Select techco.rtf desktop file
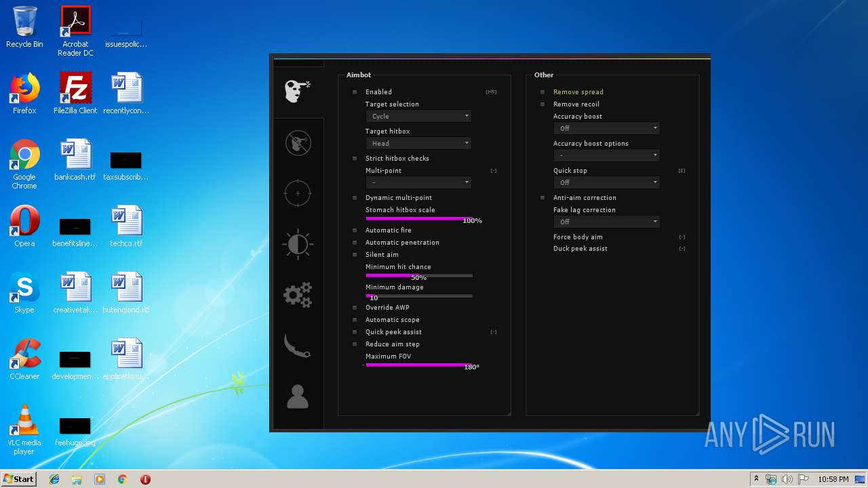868x488 pixels. (x=126, y=226)
